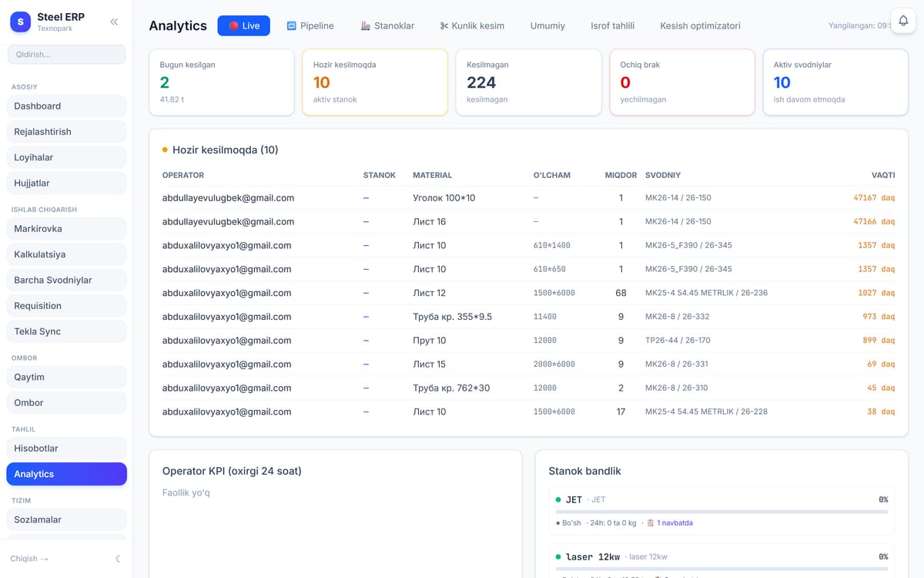The width and height of the screenshot is (924, 578).
Task: Open Barcha Svodniylar in the sidebar
Action: point(66,280)
